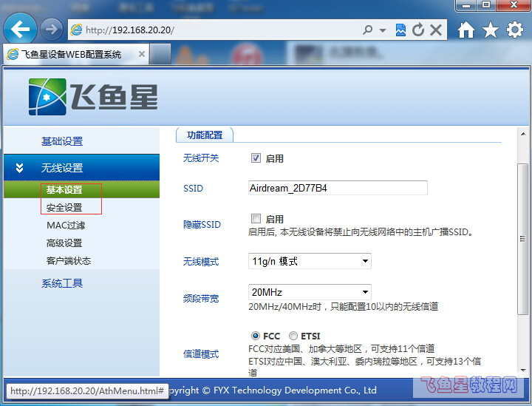
Task: Select 无线设置 menu header
Action: (81, 167)
